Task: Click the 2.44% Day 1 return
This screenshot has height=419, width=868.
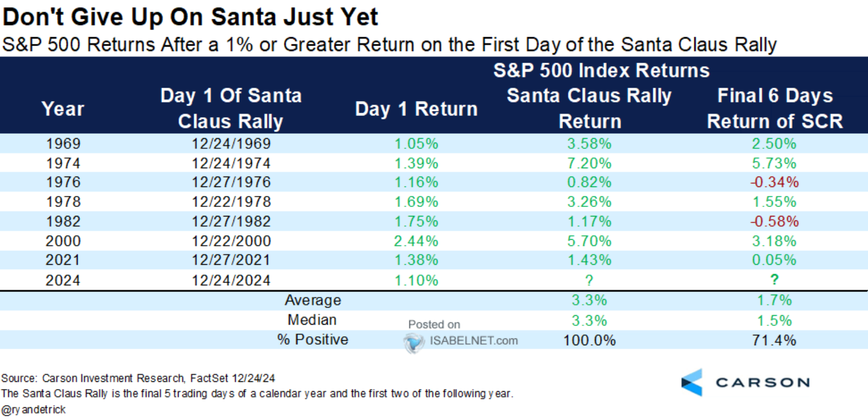Action: pyautogui.click(x=416, y=241)
